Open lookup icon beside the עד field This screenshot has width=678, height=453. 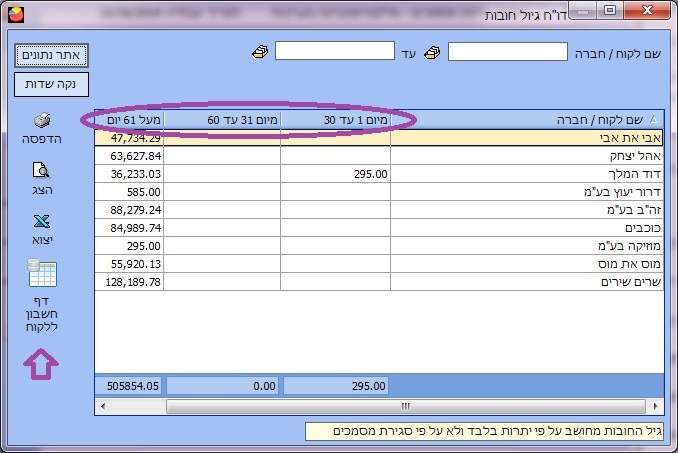[260, 52]
